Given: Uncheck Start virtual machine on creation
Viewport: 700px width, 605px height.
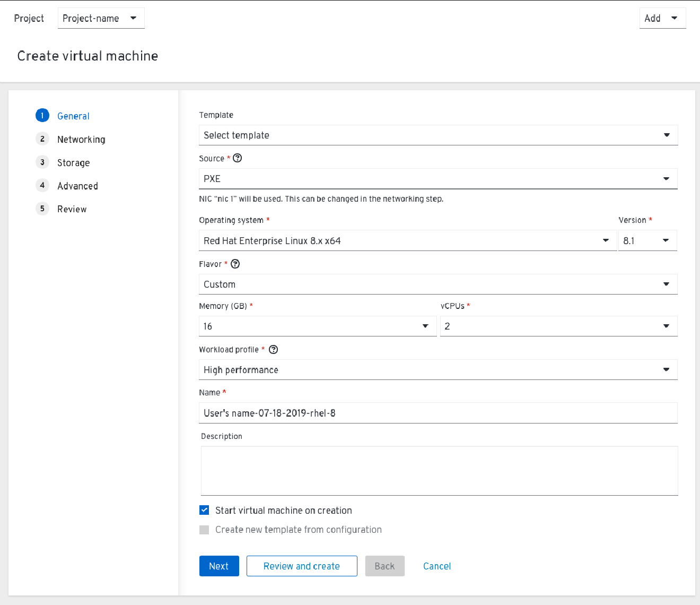Looking at the screenshot, I should point(204,510).
